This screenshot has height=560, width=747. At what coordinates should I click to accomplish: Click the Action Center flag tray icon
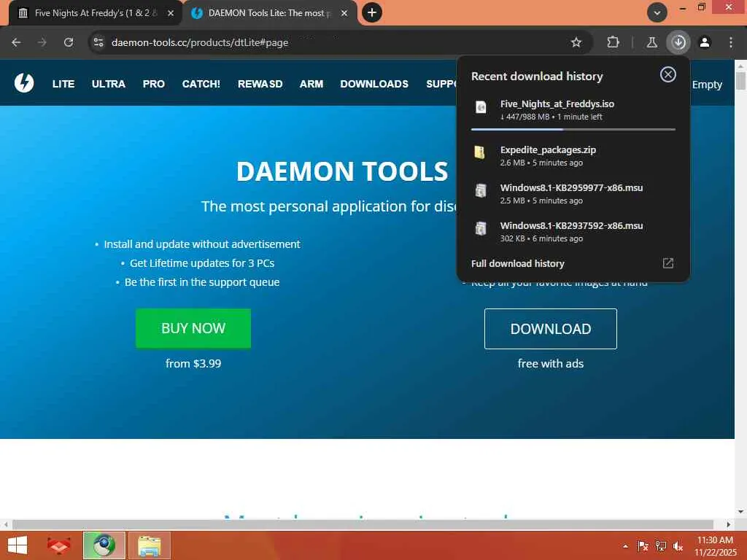tap(643, 546)
